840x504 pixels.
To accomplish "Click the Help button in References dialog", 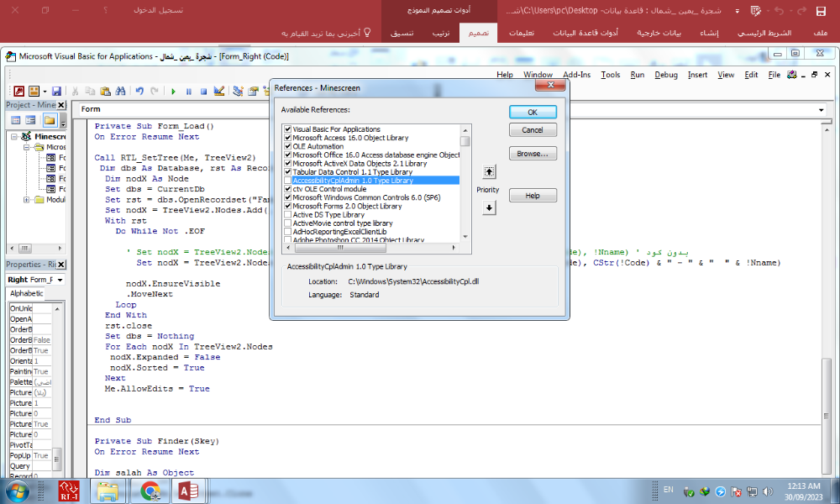I will pyautogui.click(x=533, y=196).
